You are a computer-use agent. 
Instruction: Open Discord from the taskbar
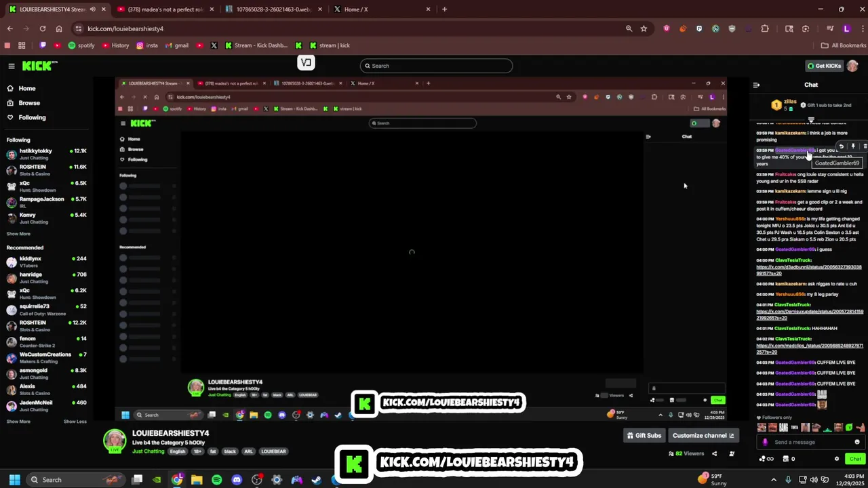coord(237,480)
